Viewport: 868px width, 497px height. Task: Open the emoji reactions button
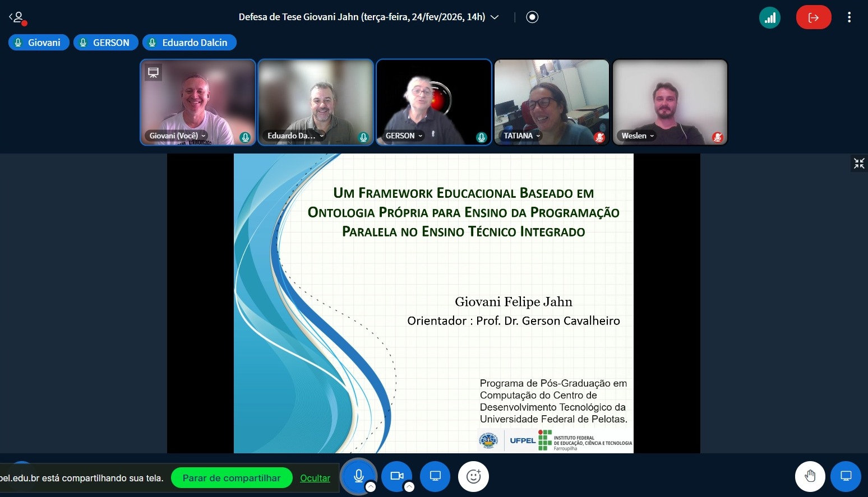(x=473, y=476)
